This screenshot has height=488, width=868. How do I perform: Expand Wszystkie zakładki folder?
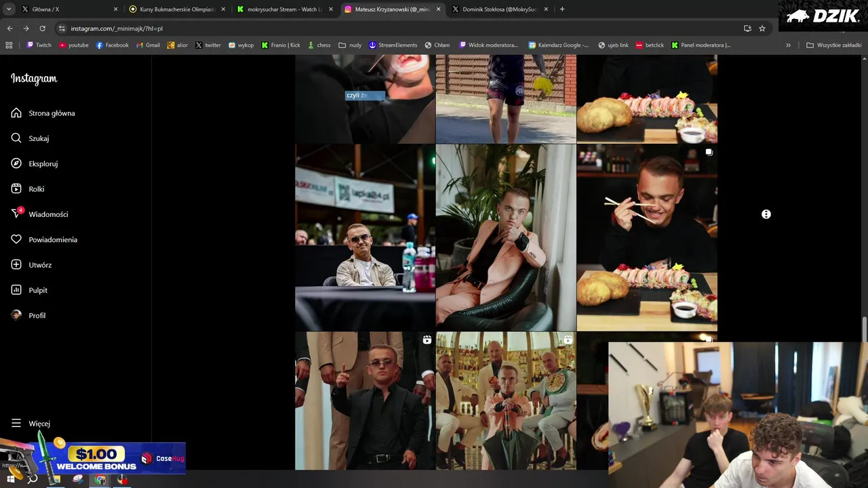click(834, 45)
